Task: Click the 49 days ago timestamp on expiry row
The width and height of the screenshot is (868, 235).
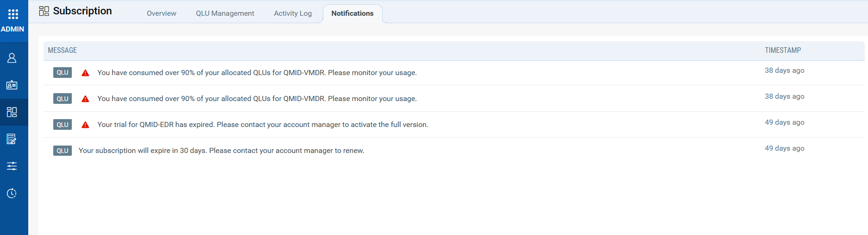Action: click(x=784, y=148)
